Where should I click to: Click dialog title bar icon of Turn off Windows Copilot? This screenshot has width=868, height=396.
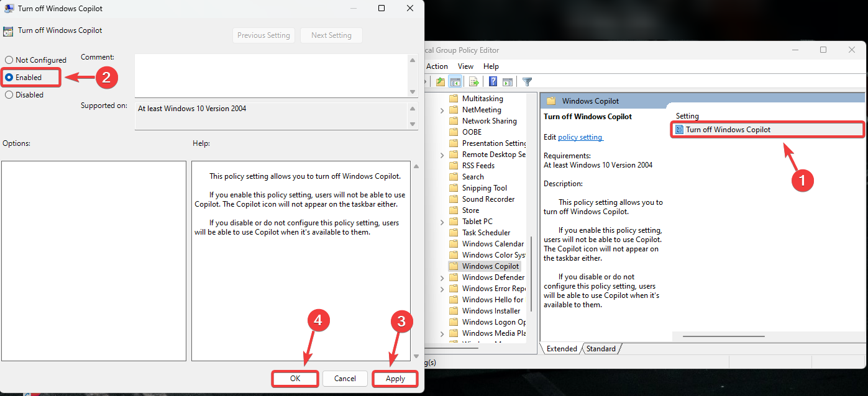coord(9,9)
